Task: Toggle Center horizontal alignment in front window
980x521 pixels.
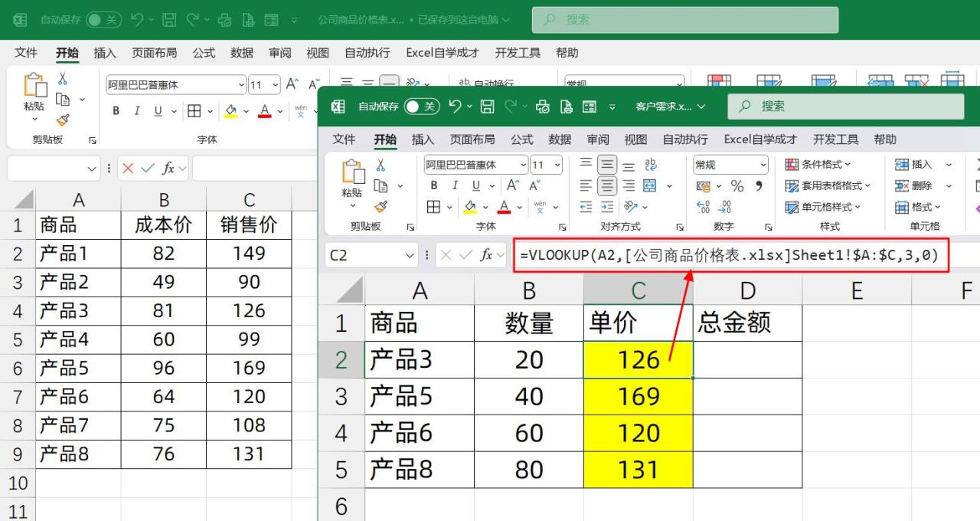Action: [x=607, y=185]
